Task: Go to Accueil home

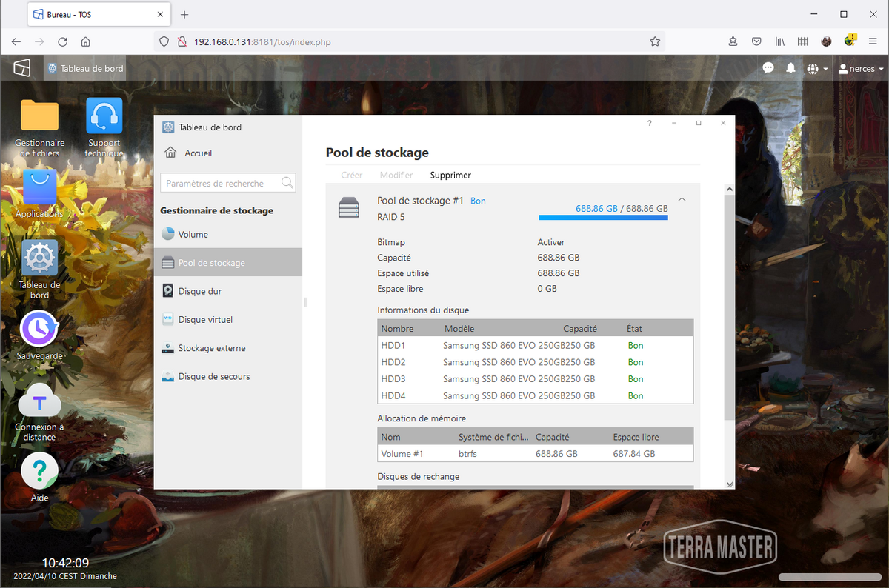Action: (x=189, y=153)
